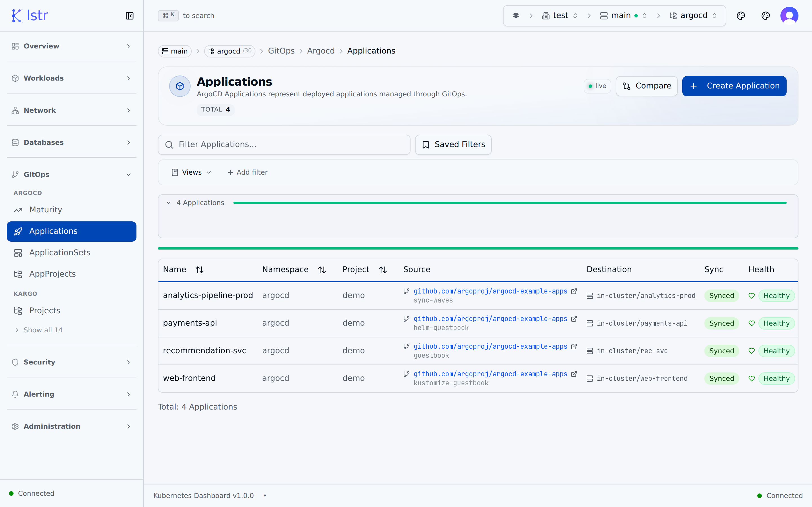Open the Maturity section under ArgoCD
Viewport: 812px width, 507px height.
click(46, 210)
